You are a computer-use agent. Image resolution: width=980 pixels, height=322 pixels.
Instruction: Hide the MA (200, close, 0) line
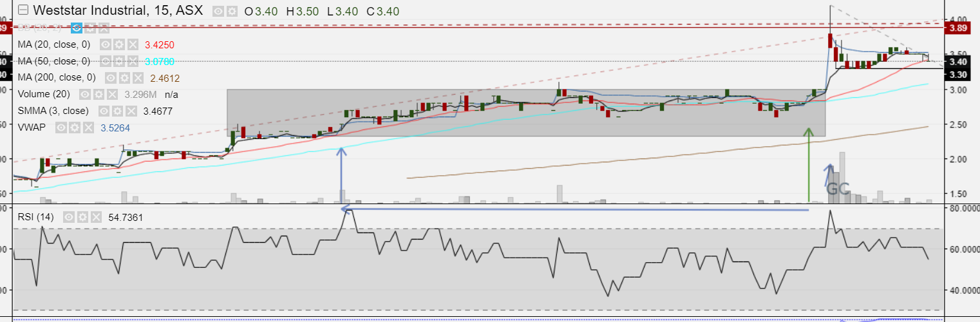(x=110, y=78)
